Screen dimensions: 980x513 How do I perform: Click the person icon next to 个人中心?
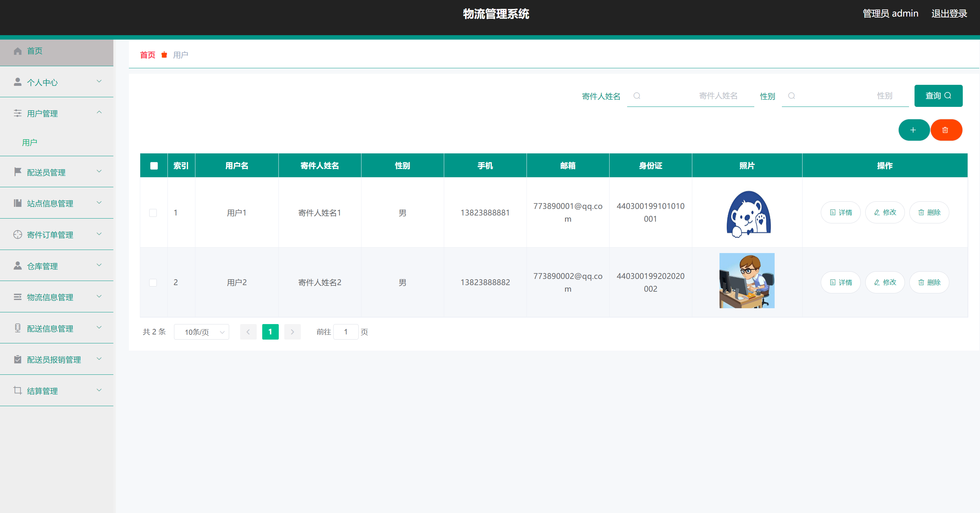(x=18, y=82)
